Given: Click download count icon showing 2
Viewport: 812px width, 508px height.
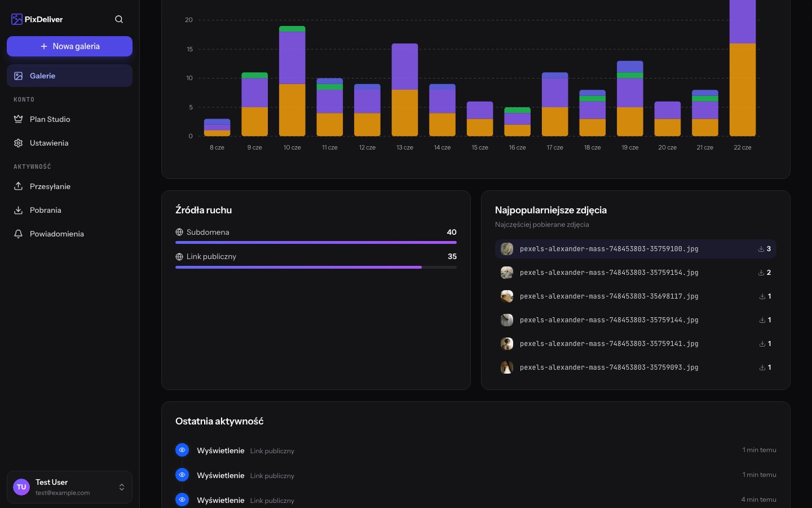Looking at the screenshot, I should click(761, 273).
